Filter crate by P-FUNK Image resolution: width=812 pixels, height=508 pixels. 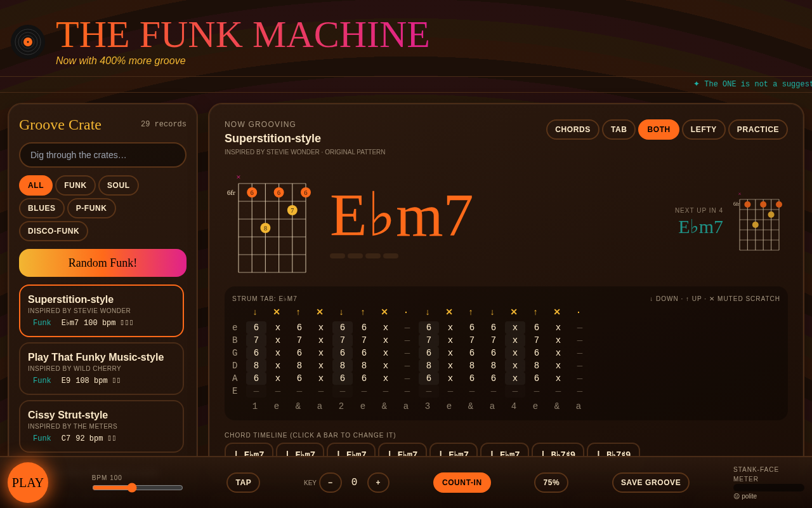point(91,208)
